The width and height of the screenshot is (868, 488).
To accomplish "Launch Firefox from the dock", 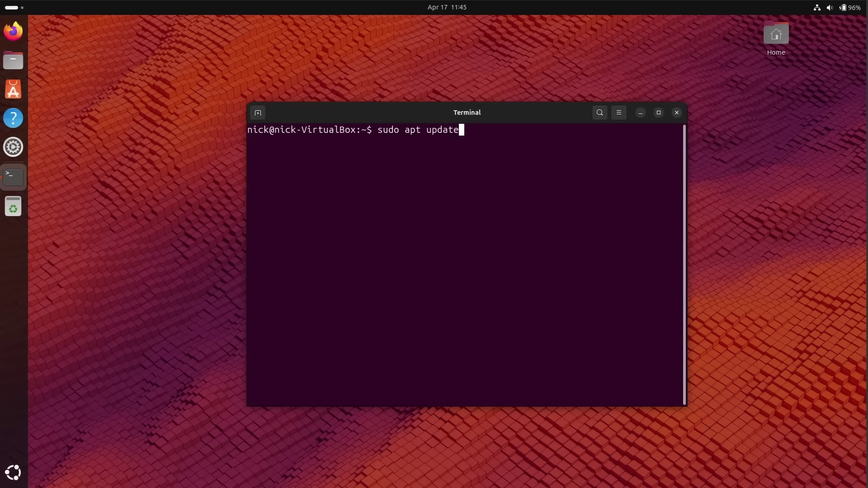I will 13,31.
